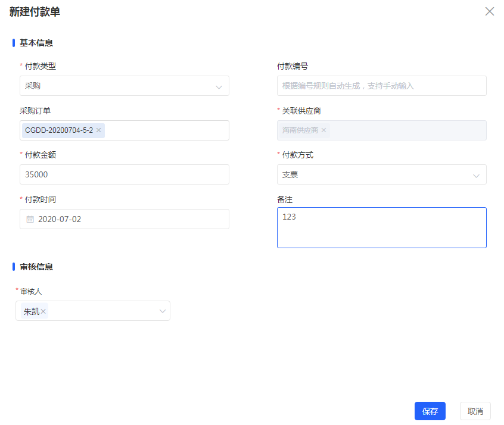Screen dimensions: 504x425
Task: Remove the CGDD-20200704-5-2 order tag
Action: tap(99, 130)
